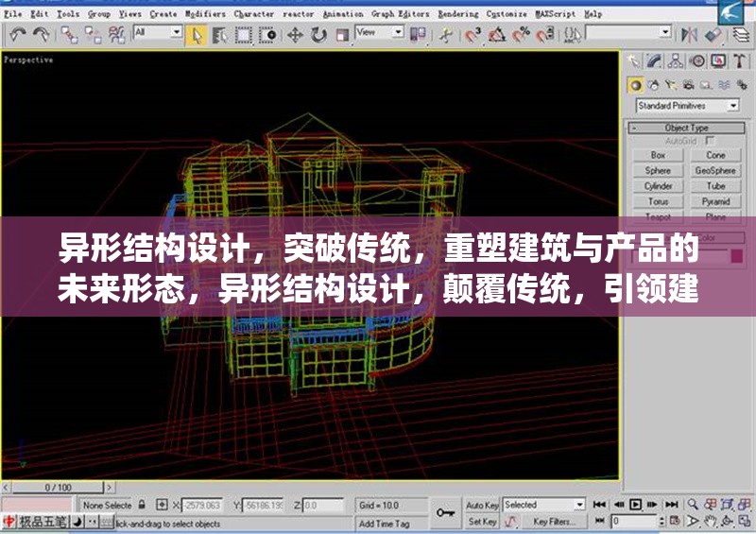Switch to the Hierarchy panel tab
Screen dimensions: 756x534
point(676,60)
